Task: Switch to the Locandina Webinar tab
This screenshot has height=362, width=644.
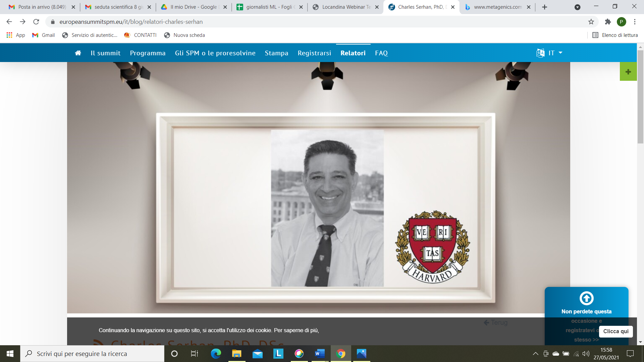Action: tap(345, 7)
